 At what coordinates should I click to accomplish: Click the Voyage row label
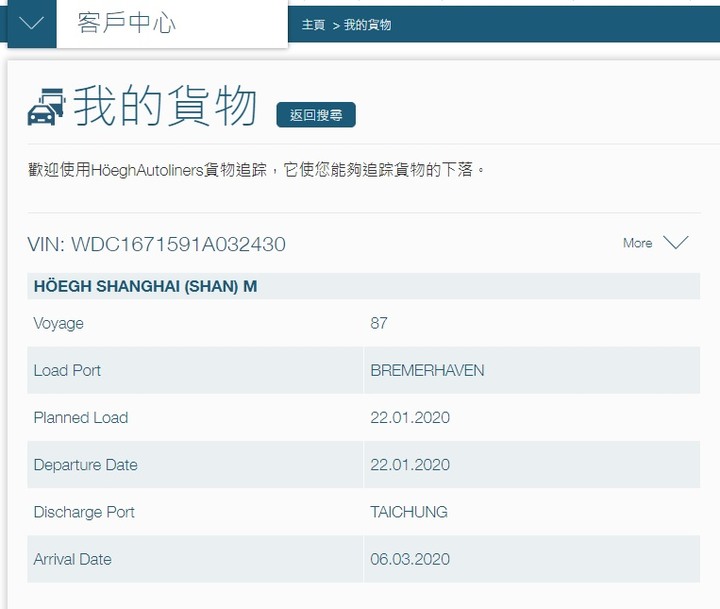coord(58,323)
